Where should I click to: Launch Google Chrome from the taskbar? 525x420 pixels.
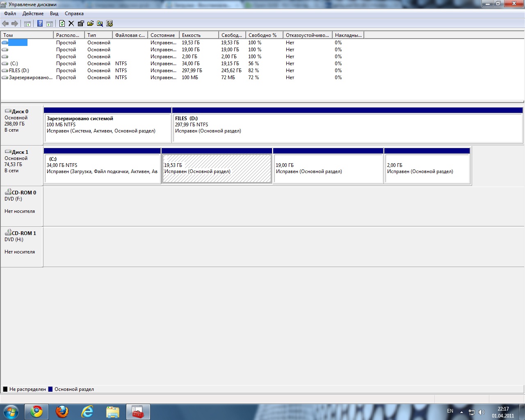coord(37,412)
